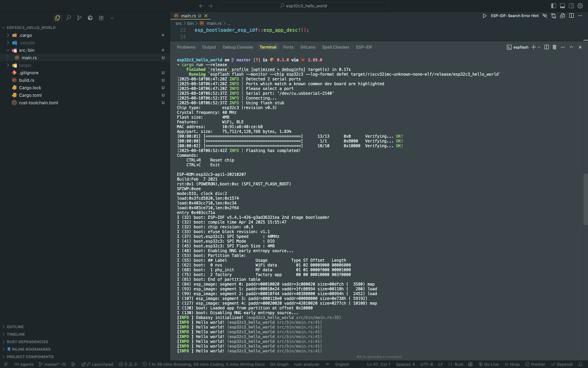Create a new terminal with plus icon
Viewport: 588px width, 368px height.
[533, 47]
